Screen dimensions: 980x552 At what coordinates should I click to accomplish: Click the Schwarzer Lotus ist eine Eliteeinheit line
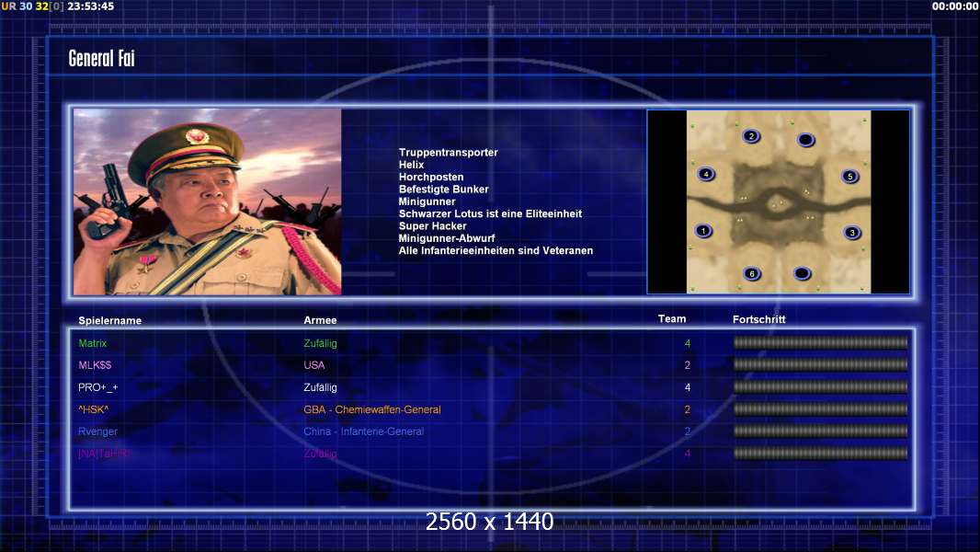pyautogui.click(x=490, y=213)
